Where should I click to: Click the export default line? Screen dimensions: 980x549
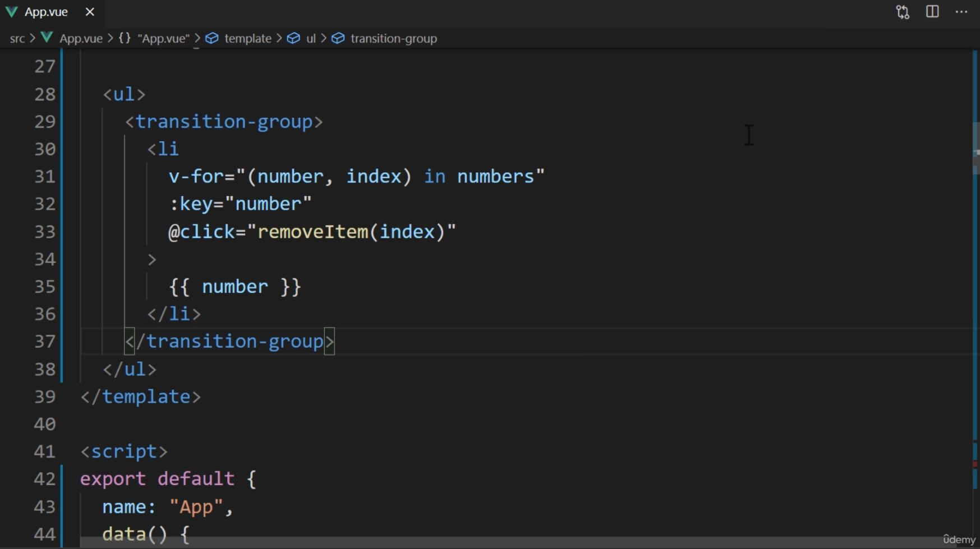coord(168,479)
